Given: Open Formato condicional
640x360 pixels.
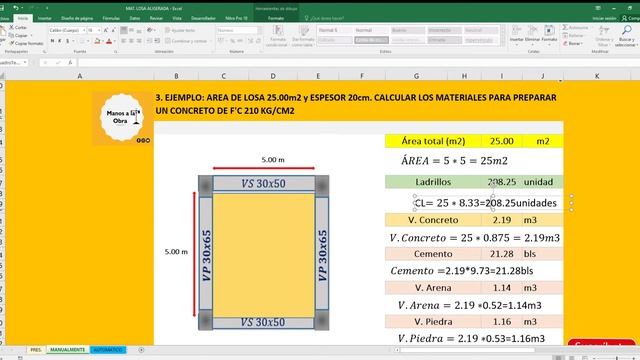Looking at the screenshot, I should pos(278,36).
